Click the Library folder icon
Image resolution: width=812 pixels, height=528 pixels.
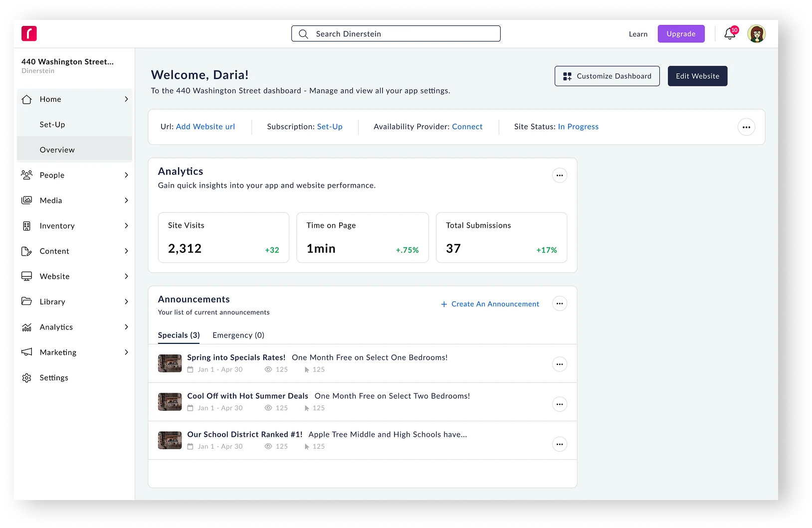pyautogui.click(x=27, y=301)
